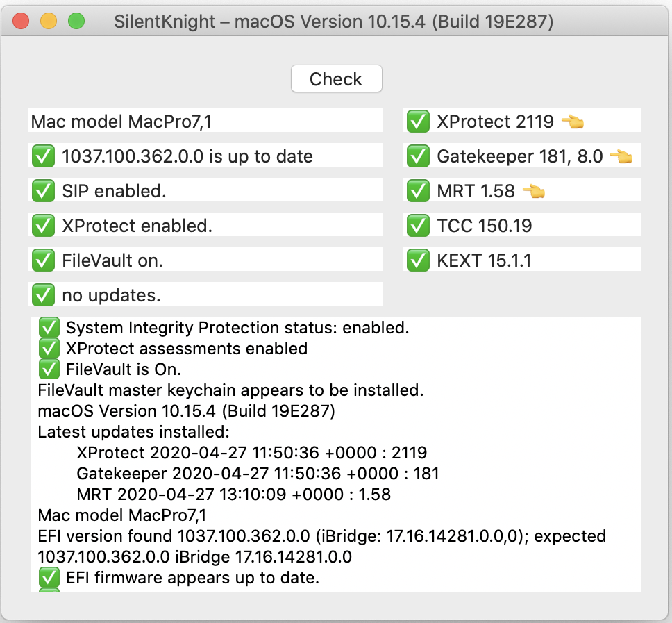Select the MRT 1.58 version text
This screenshot has width=672, height=623.
[476, 191]
